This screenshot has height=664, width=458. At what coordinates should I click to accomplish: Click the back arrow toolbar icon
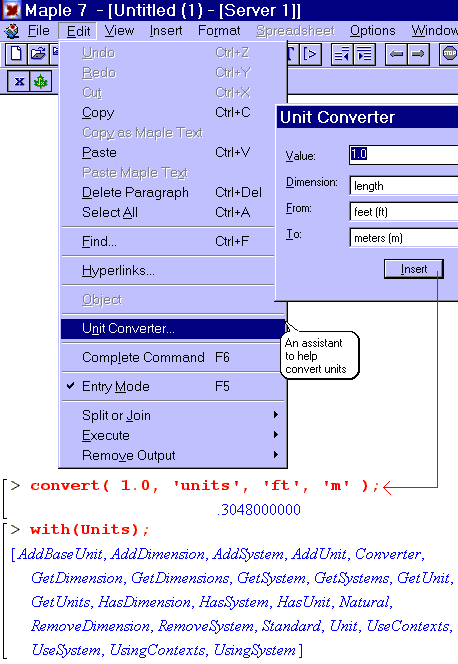396,54
